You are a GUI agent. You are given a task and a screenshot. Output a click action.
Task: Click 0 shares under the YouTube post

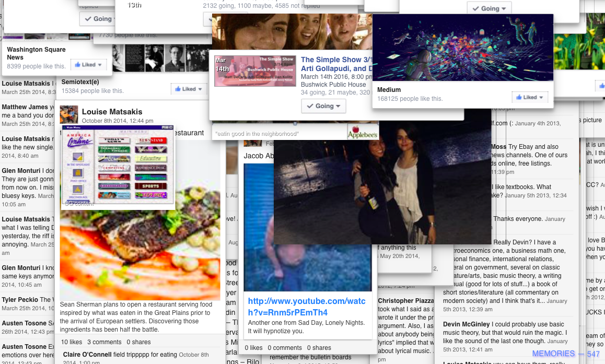pyautogui.click(x=319, y=348)
